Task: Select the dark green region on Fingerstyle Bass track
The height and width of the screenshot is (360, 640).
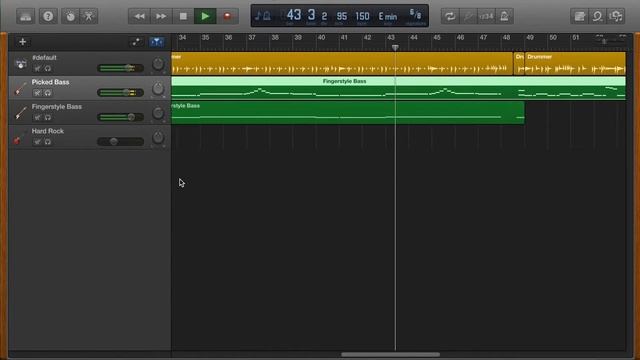Action: pyautogui.click(x=348, y=113)
